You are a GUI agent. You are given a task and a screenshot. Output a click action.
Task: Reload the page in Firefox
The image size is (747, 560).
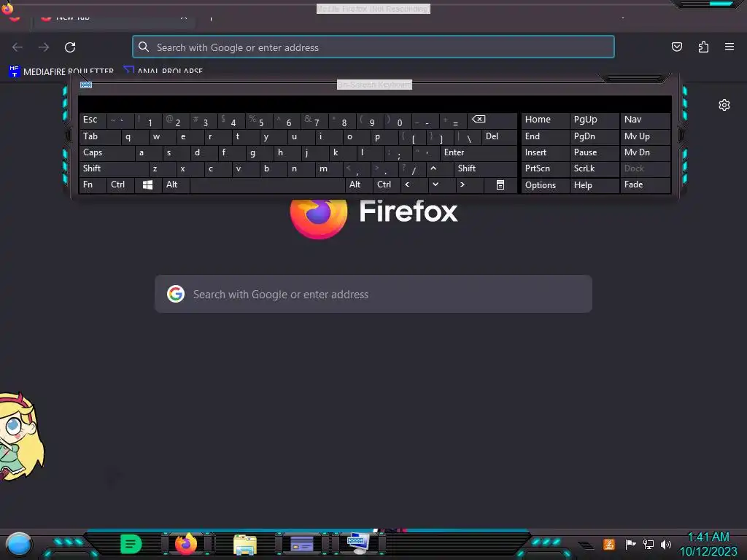click(x=70, y=47)
